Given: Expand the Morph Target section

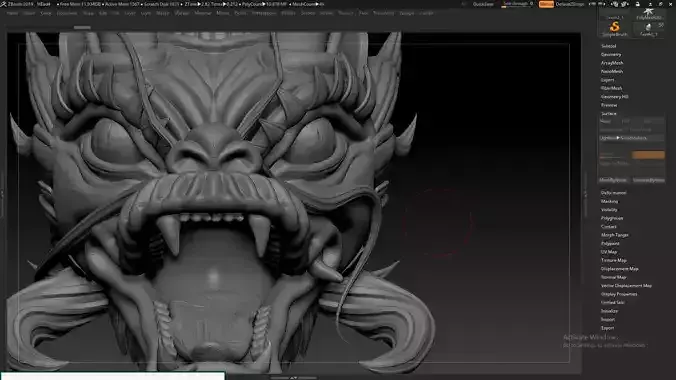Looking at the screenshot, I should coord(614,235).
